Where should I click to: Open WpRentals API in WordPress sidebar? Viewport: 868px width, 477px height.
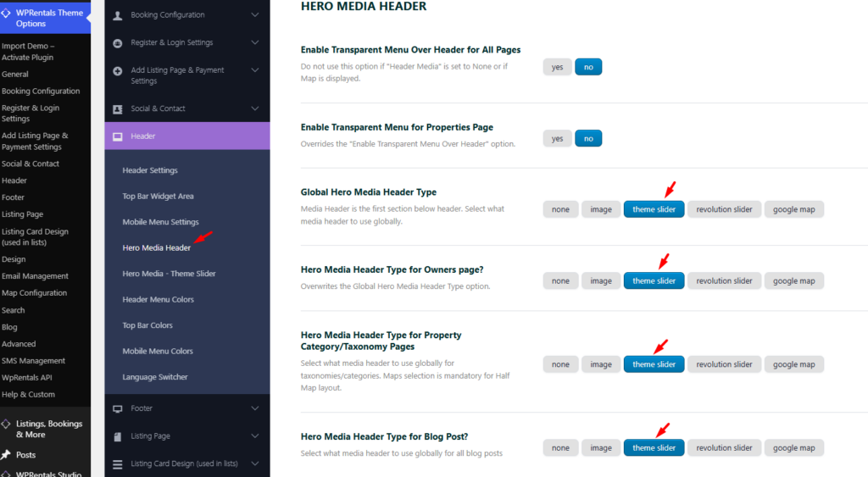coord(26,378)
